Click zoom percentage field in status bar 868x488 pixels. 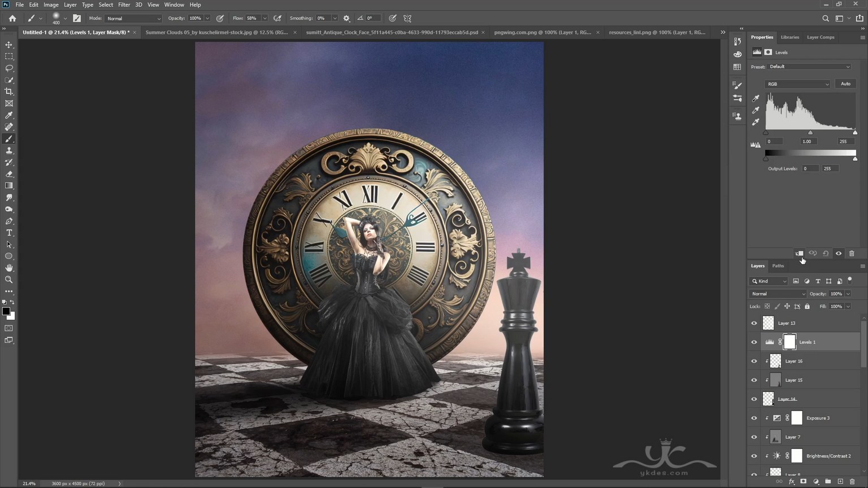pyautogui.click(x=29, y=483)
